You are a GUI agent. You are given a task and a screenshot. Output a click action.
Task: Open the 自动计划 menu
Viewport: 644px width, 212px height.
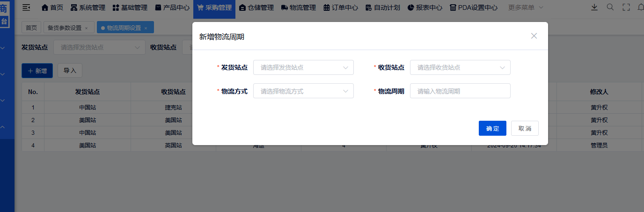[x=383, y=7]
